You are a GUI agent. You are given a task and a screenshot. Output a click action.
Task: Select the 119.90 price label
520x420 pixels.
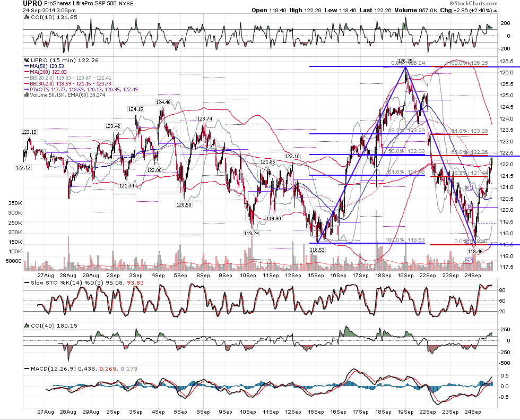click(x=274, y=218)
